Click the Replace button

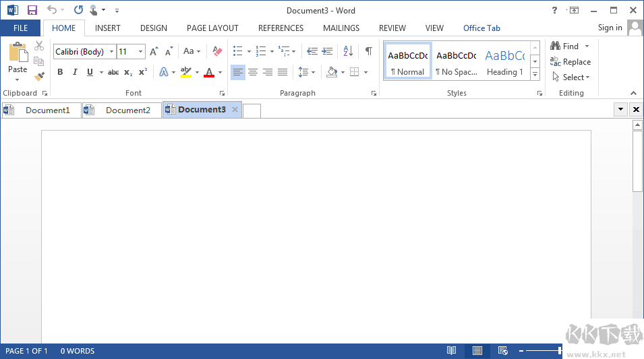570,62
